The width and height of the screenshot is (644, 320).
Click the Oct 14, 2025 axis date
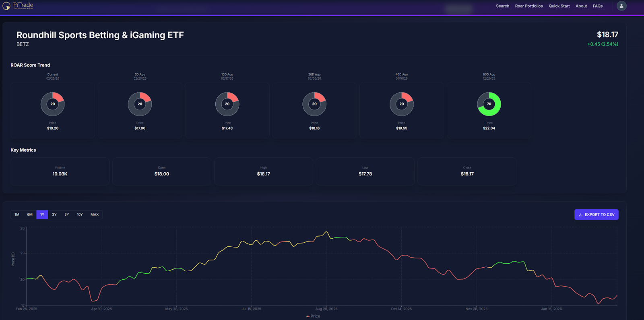401,309
